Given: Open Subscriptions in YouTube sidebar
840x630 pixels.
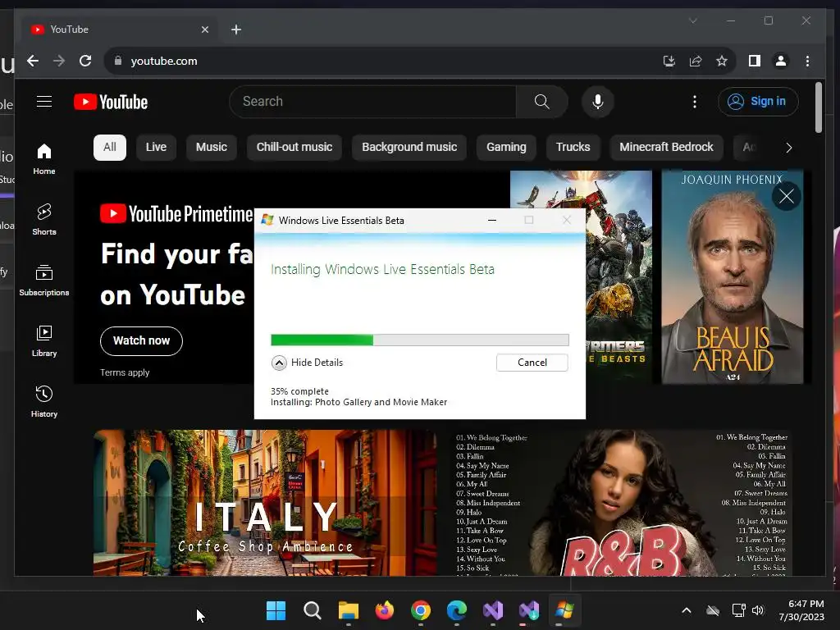Looking at the screenshot, I should pyautogui.click(x=44, y=281).
